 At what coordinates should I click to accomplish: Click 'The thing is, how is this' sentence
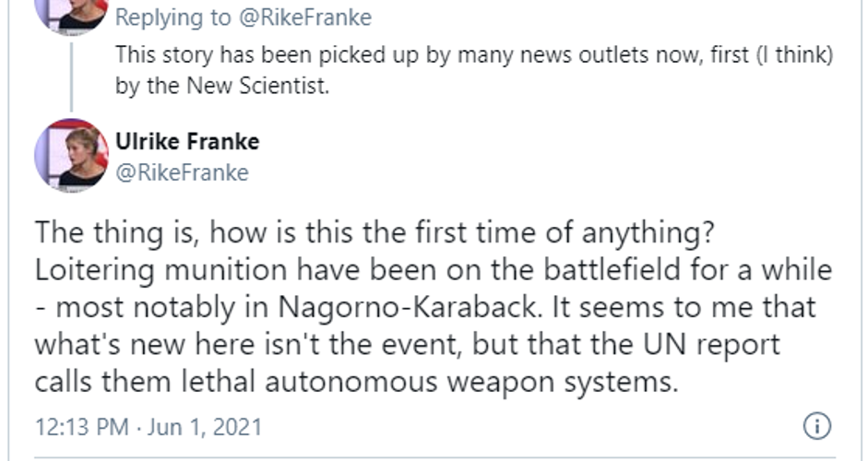[193, 232]
